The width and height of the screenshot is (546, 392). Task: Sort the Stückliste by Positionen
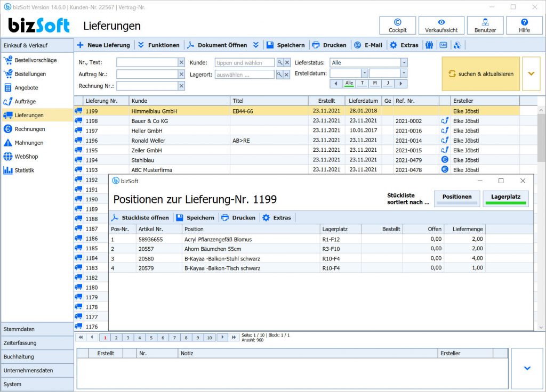click(x=457, y=199)
